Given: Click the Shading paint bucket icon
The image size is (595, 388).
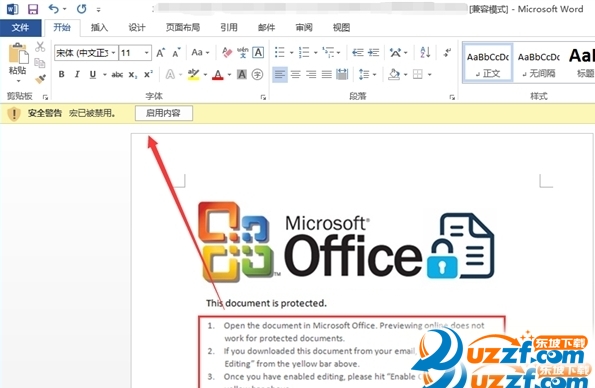Looking at the screenshot, I should (394, 74).
